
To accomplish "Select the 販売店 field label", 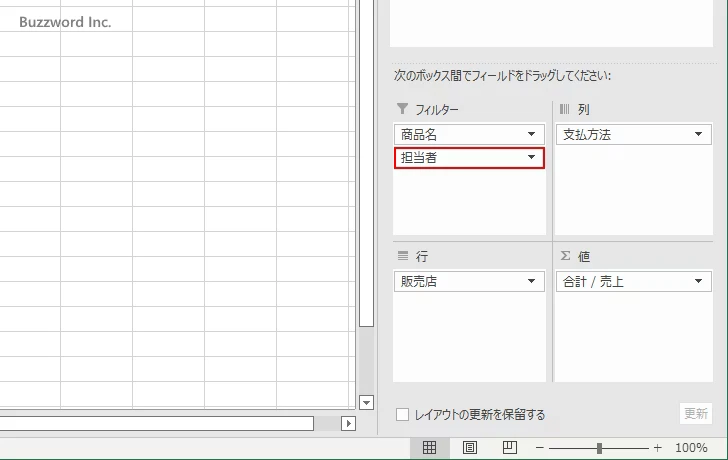I will tap(419, 281).
